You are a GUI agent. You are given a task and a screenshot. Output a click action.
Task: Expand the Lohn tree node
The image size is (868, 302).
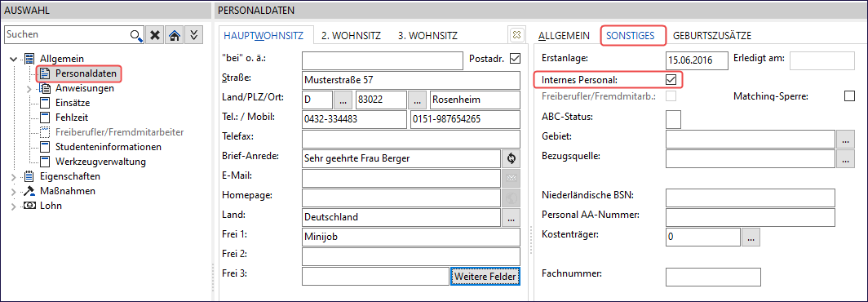pos(14,207)
